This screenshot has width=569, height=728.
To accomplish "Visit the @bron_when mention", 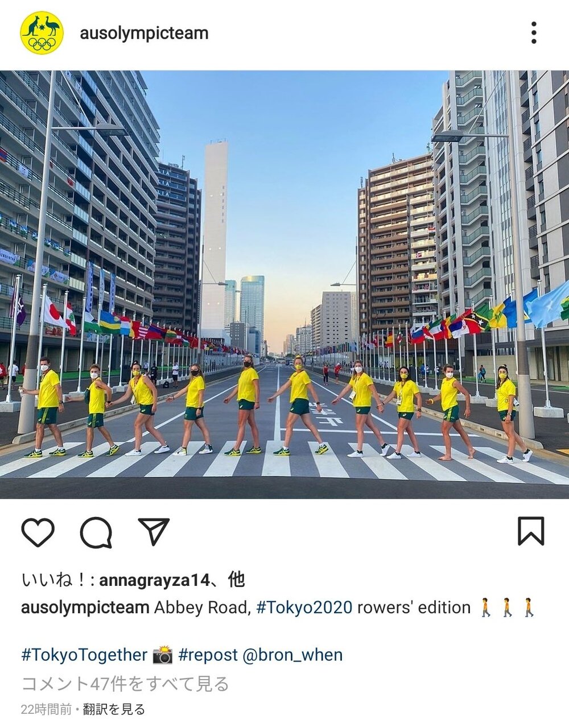I will point(292,655).
